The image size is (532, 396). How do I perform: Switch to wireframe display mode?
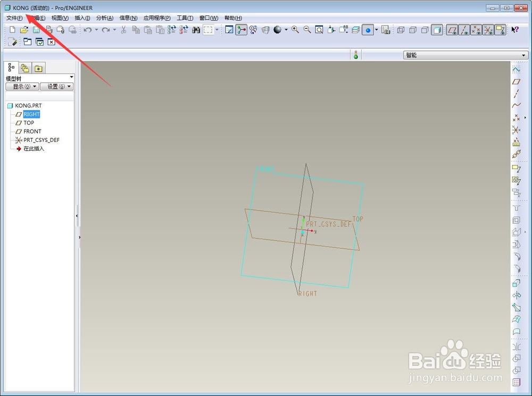pyautogui.click(x=401, y=30)
